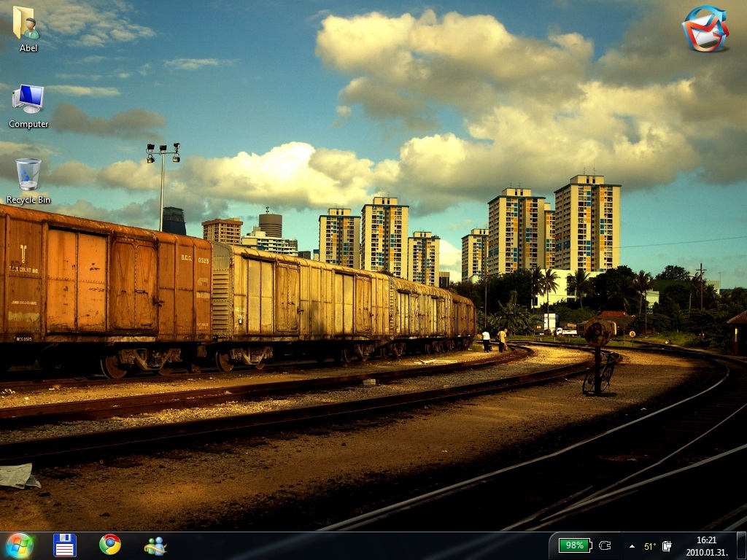
Task: Click the green 98% battery indicator
Action: 574,545
